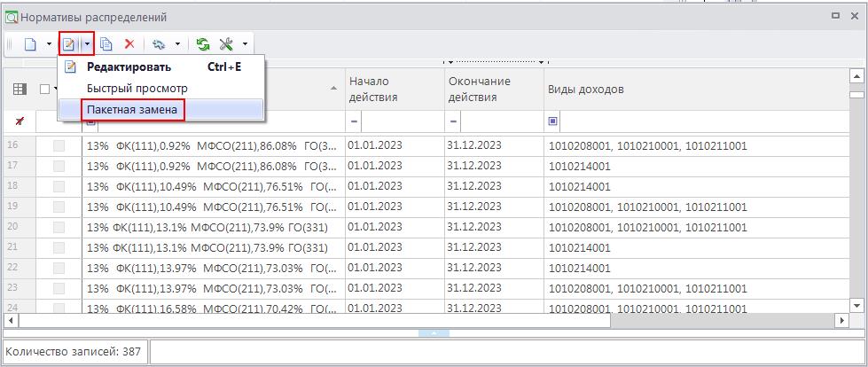Tick checkbox for row 23

[59, 289]
